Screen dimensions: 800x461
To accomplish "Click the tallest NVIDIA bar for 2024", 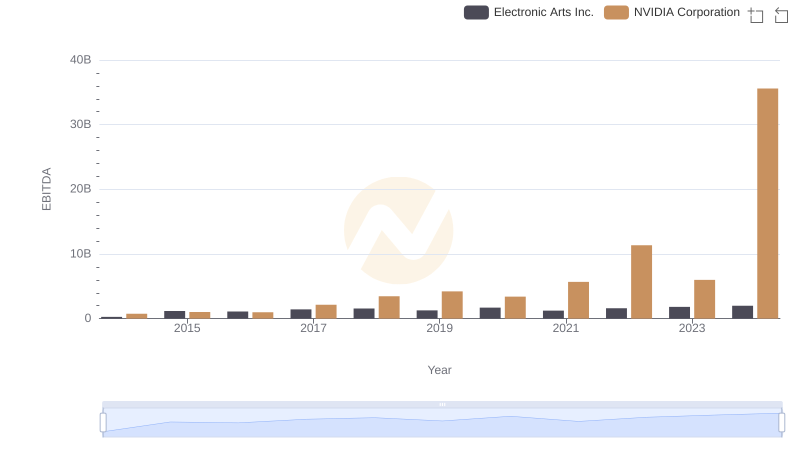I will point(767,203).
